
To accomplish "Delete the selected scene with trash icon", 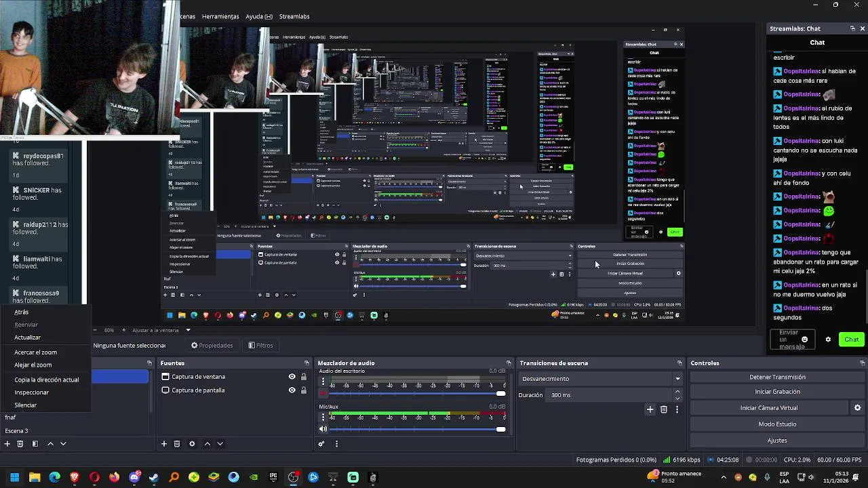I will point(20,444).
